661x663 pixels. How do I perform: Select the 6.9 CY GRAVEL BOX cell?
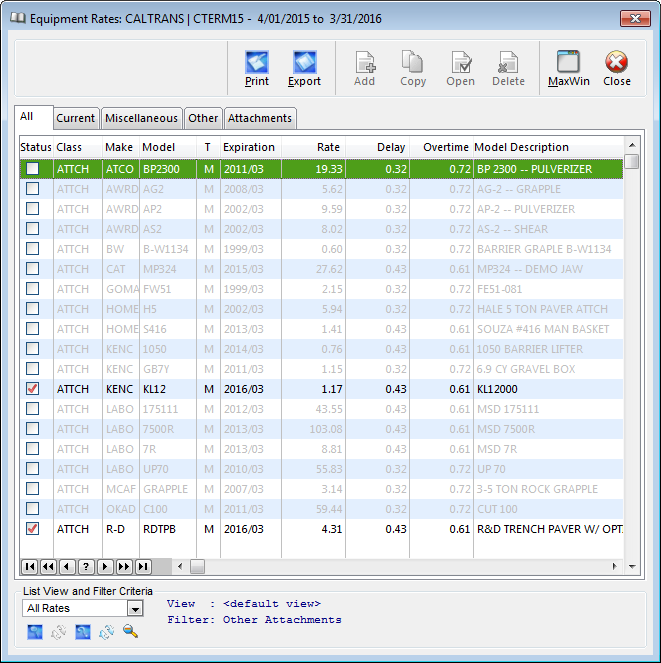point(549,369)
